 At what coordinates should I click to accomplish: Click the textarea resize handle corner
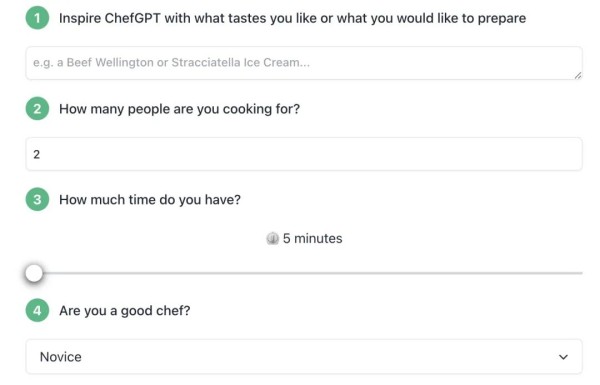(x=578, y=75)
